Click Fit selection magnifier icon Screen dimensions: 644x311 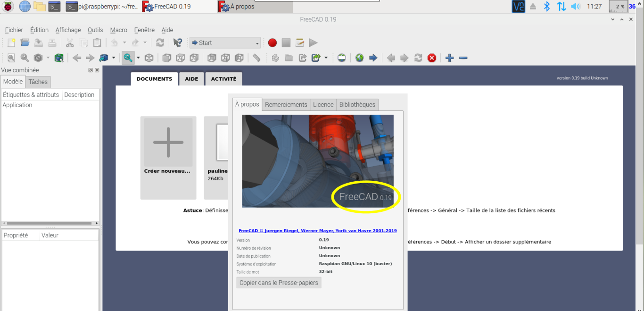click(25, 58)
